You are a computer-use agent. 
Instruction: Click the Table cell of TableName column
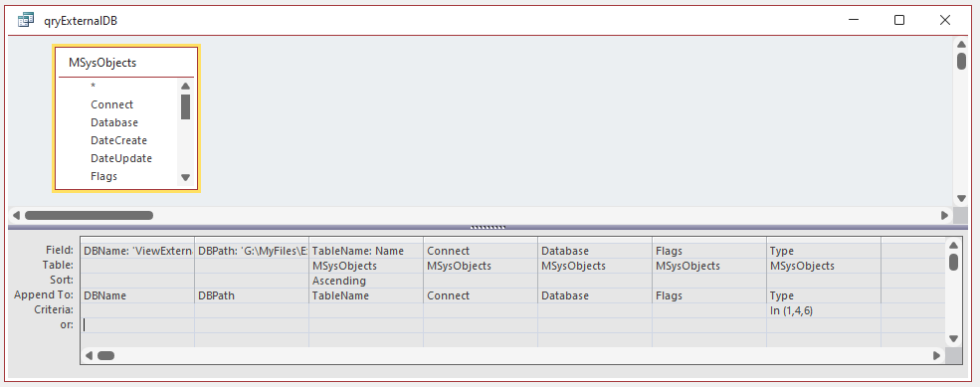coord(365,266)
